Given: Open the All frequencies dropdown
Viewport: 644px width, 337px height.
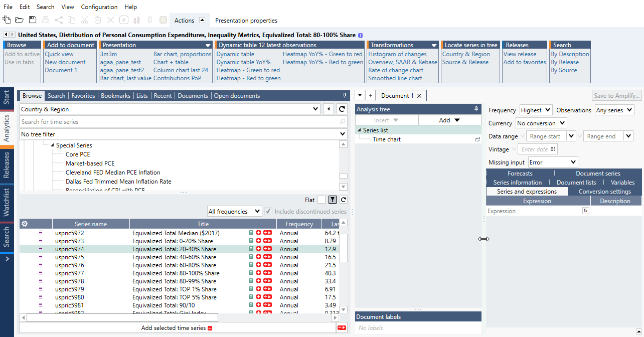Looking at the screenshot, I should (x=234, y=212).
